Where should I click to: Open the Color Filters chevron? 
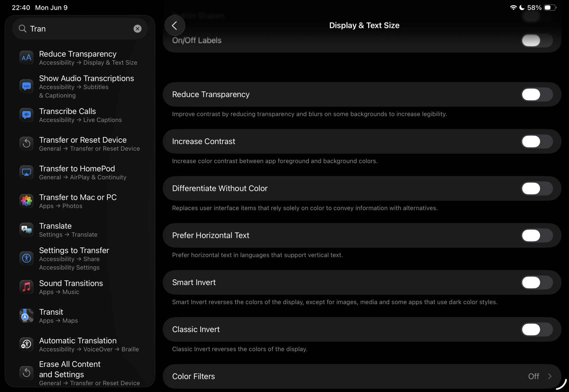click(x=550, y=376)
